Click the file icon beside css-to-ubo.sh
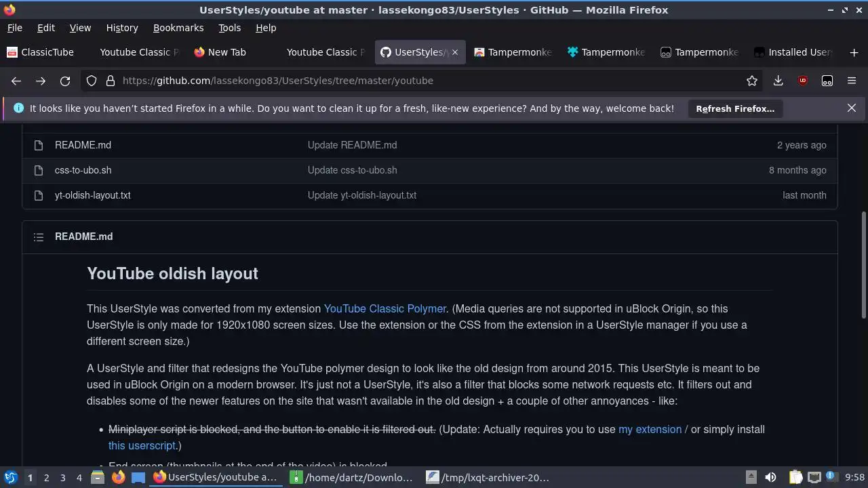The width and height of the screenshot is (868, 488). 39,170
